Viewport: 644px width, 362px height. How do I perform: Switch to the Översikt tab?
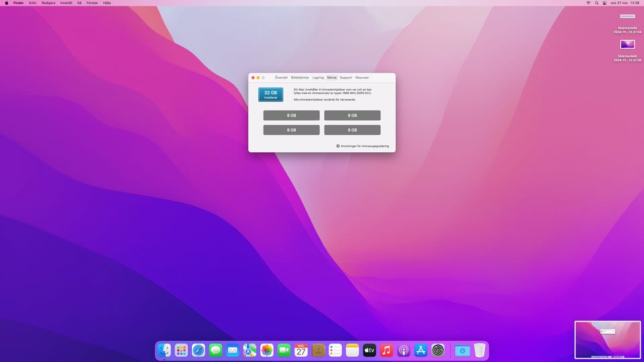281,78
